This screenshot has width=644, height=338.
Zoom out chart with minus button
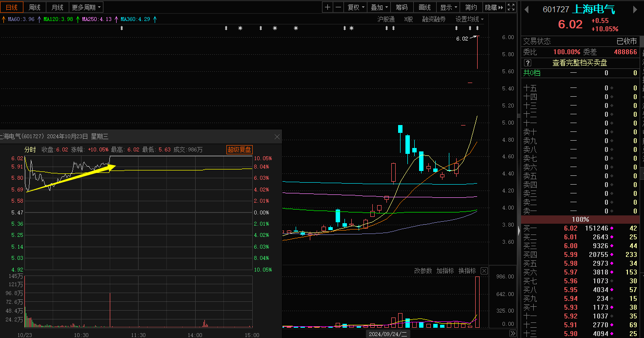tap(338, 7)
